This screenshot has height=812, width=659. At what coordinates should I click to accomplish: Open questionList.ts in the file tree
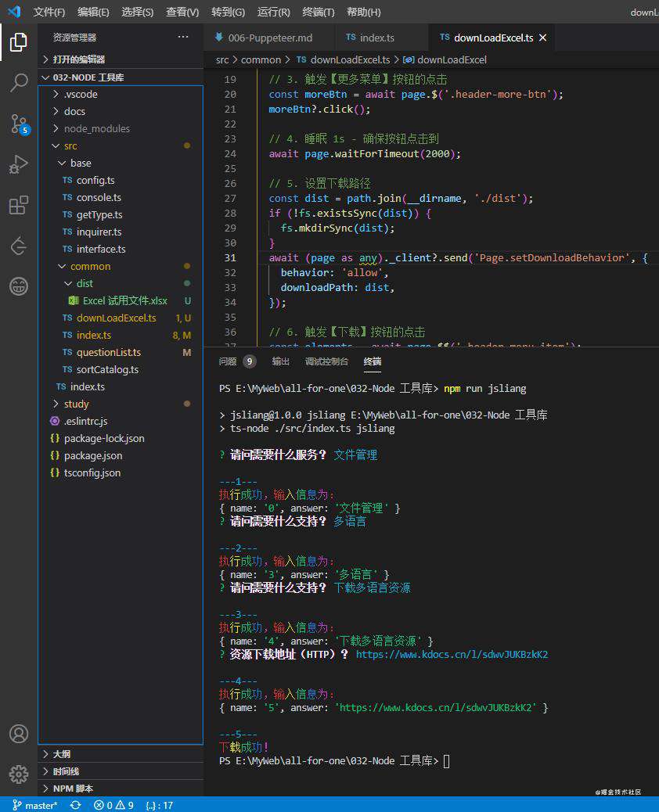tap(121, 352)
